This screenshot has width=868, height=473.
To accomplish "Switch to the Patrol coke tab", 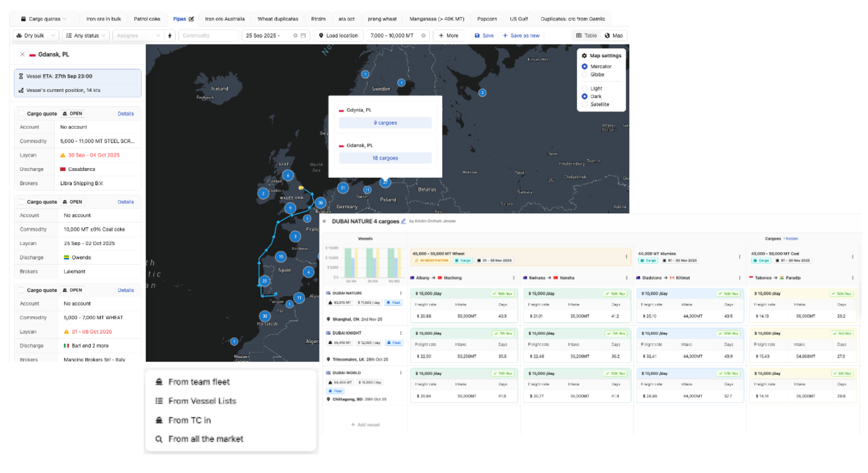I will pos(147,18).
